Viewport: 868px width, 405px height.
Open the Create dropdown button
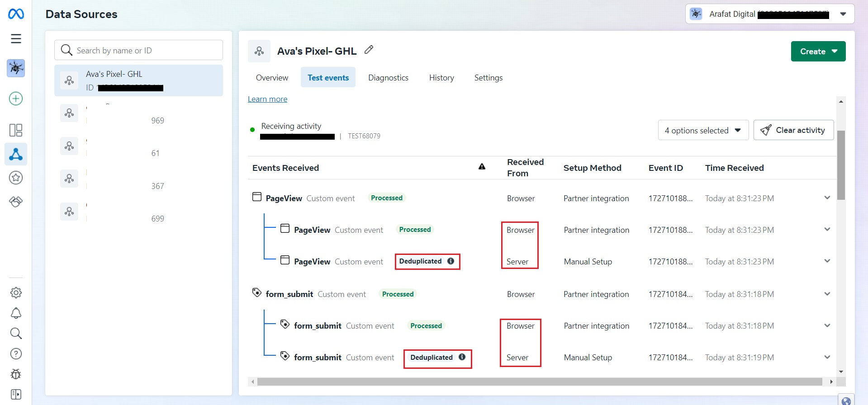point(818,52)
